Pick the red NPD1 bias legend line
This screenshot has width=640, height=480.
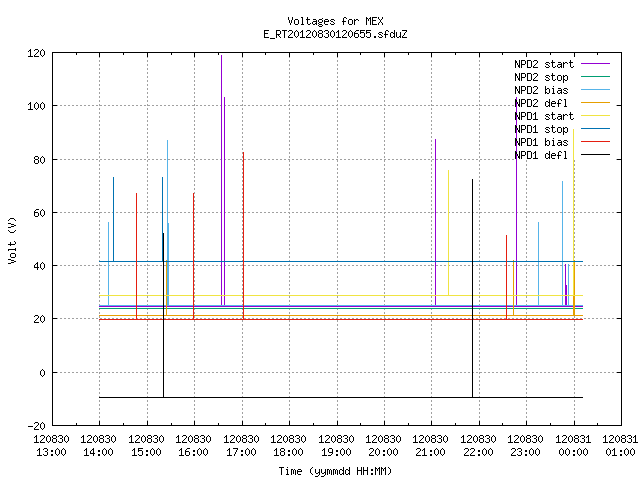(596, 142)
